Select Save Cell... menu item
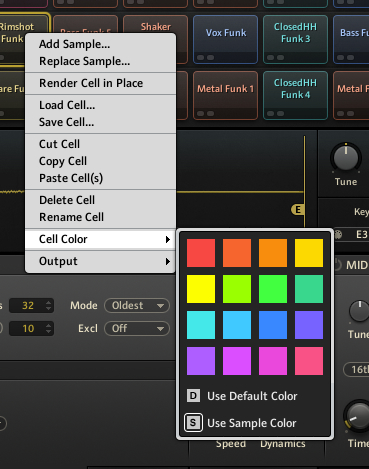The height and width of the screenshot is (469, 369). [100, 122]
